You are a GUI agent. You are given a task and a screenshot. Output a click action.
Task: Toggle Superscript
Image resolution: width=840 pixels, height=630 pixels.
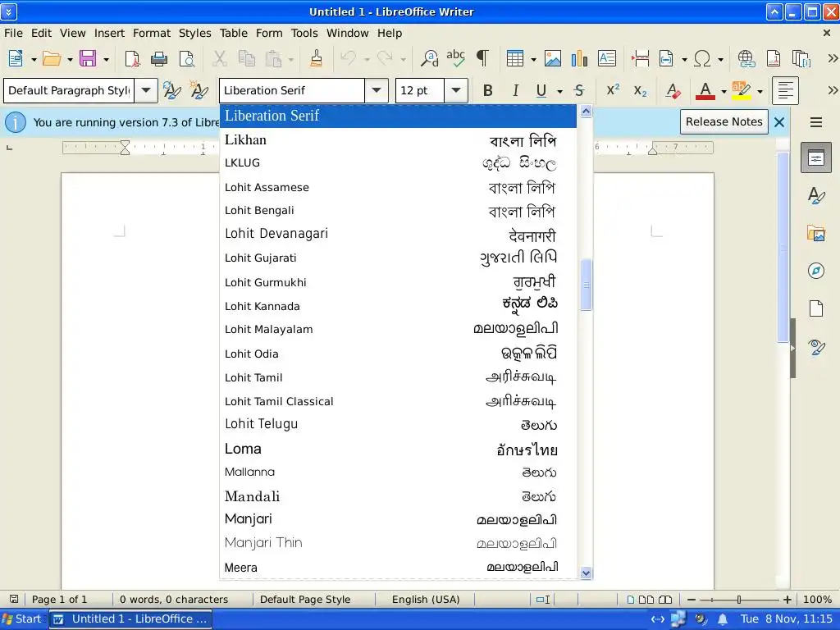point(613,90)
